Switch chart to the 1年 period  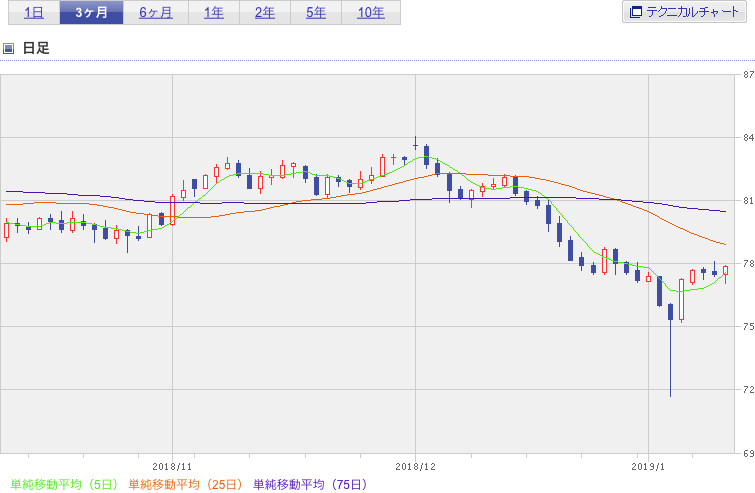[x=214, y=12]
